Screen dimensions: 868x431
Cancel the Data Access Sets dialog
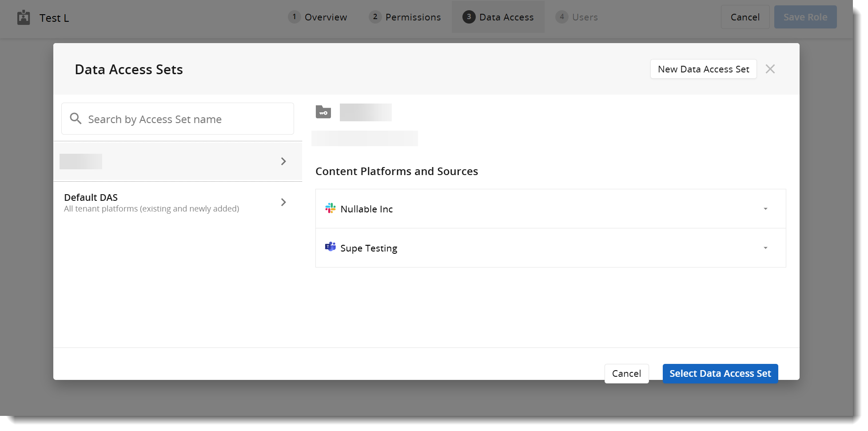[626, 374]
